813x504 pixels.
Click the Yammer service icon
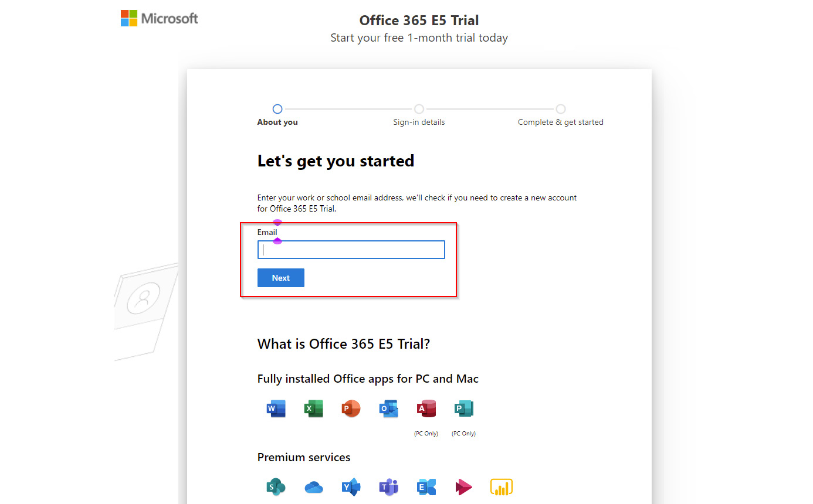pos(351,486)
